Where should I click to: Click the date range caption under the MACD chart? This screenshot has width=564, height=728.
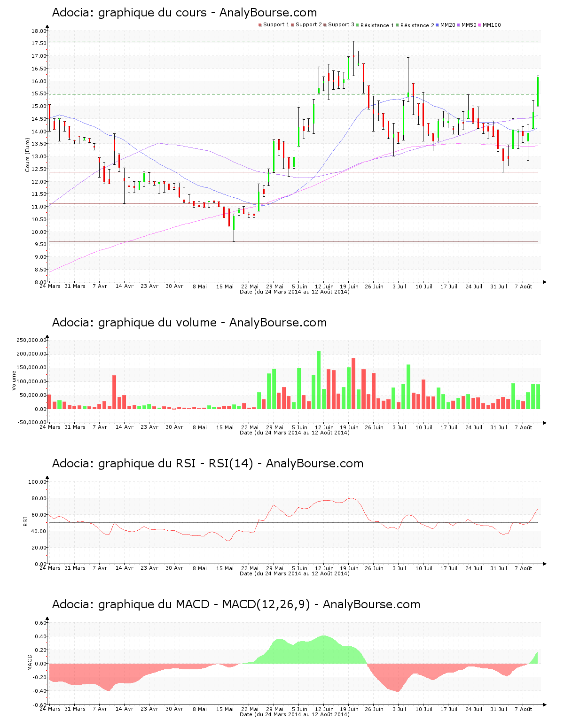pos(294,714)
